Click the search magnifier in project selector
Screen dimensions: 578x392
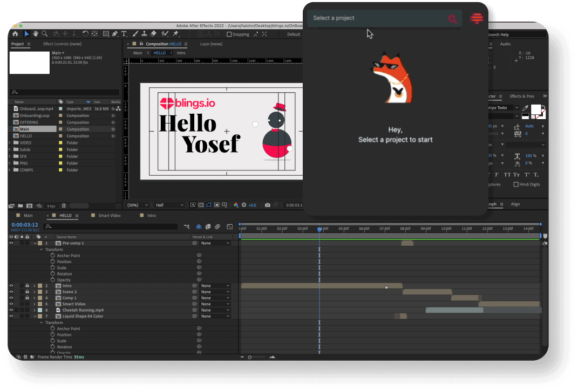[x=453, y=19]
